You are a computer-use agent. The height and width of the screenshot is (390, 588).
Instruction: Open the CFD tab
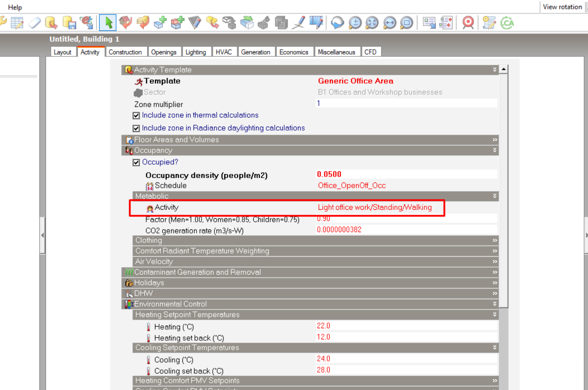tap(370, 52)
